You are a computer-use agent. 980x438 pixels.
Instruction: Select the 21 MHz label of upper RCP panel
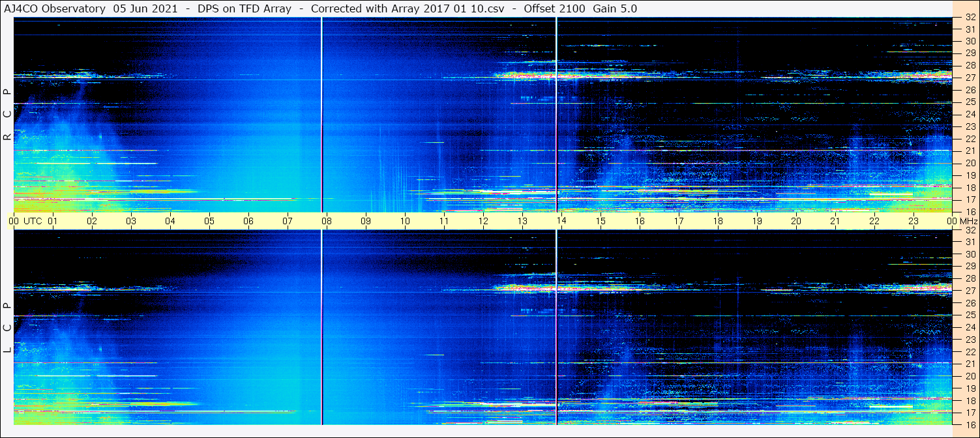970,151
